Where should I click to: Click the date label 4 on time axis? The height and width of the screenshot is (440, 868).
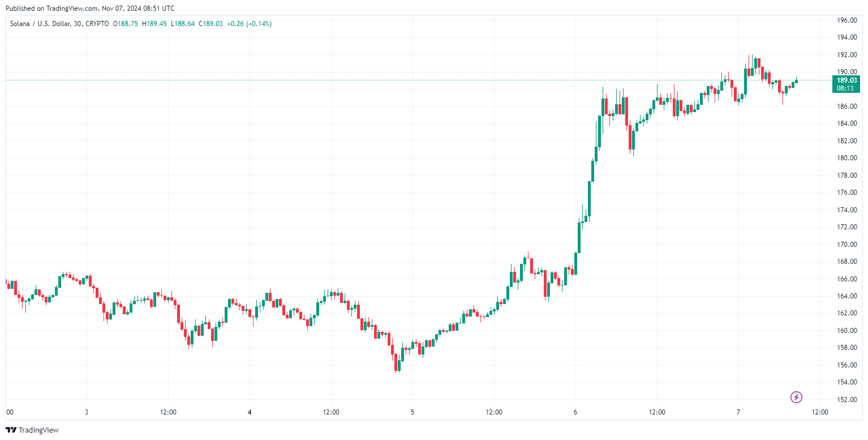coord(250,412)
